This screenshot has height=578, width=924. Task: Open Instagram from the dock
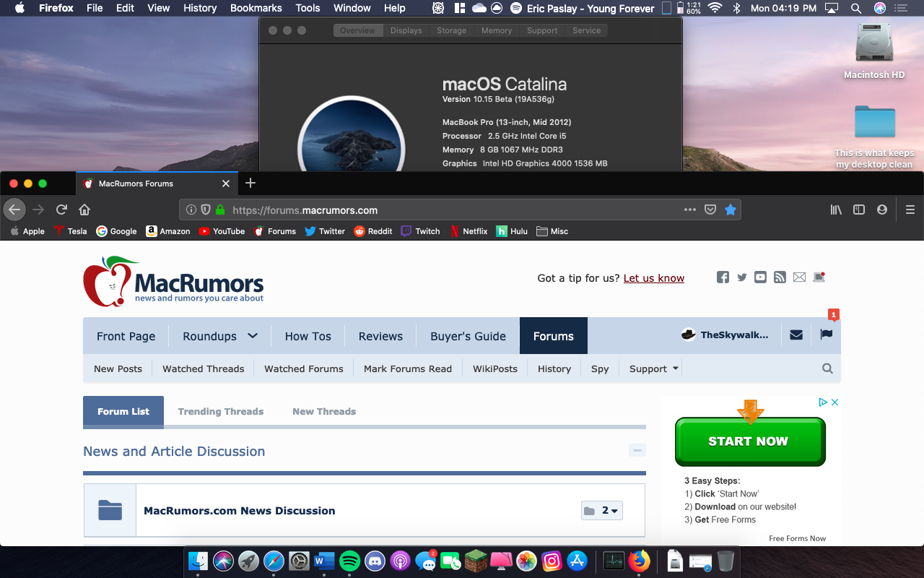[552, 561]
